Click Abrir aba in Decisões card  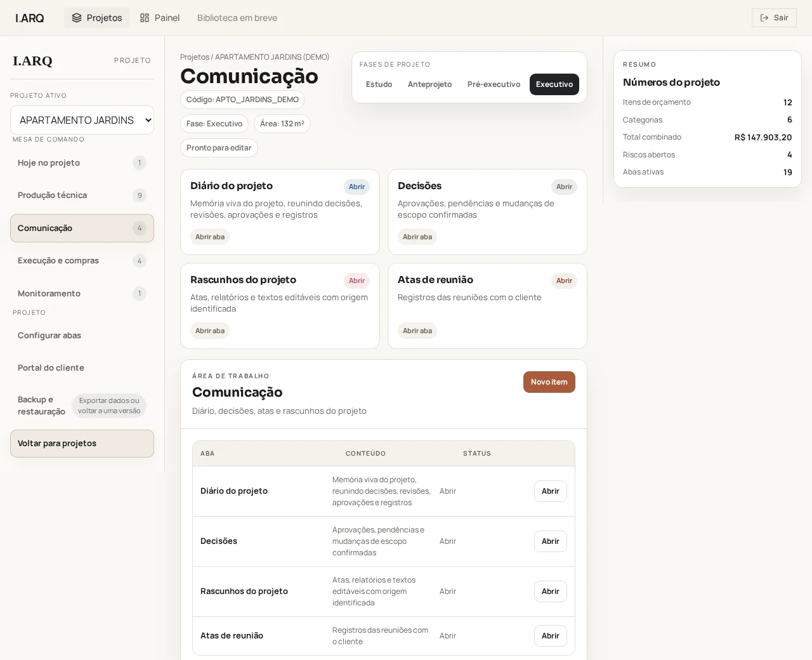point(417,237)
